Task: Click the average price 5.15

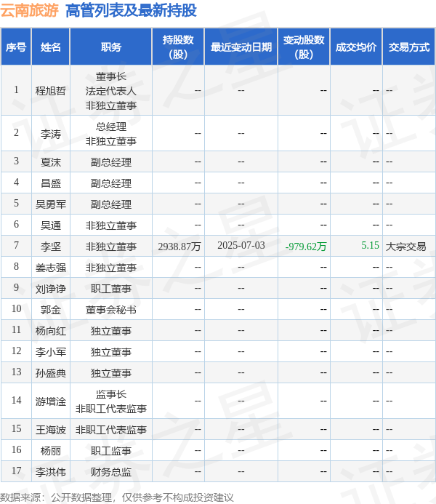Action: (370, 246)
